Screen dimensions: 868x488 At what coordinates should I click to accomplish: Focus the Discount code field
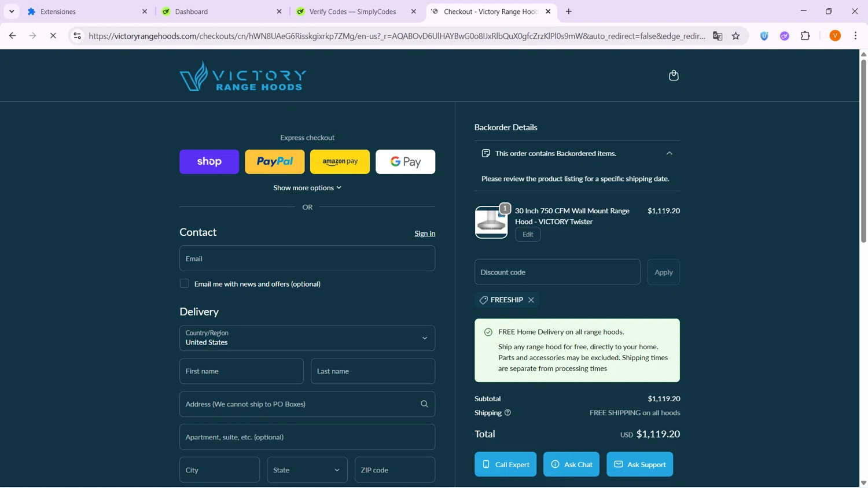tap(557, 272)
